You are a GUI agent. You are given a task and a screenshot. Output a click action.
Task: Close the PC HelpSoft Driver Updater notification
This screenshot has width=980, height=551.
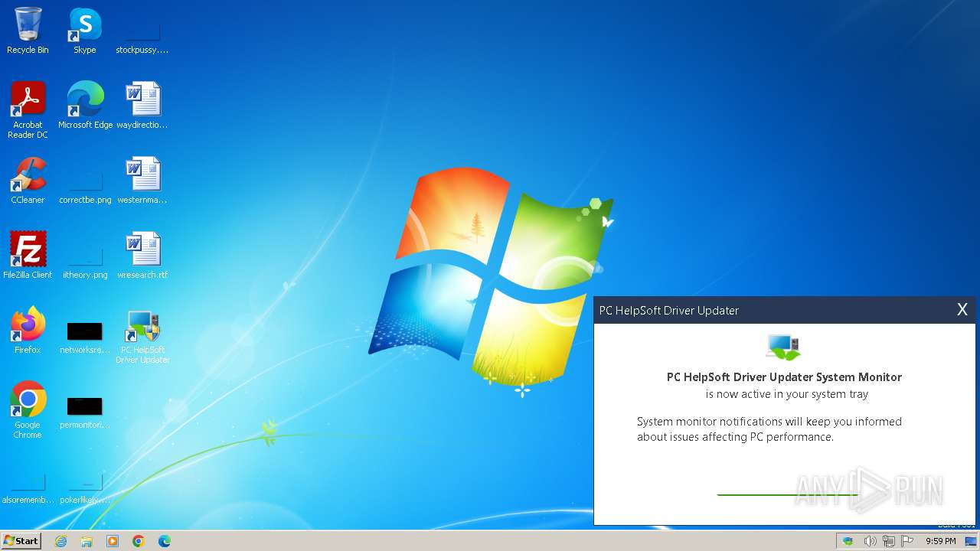click(962, 309)
